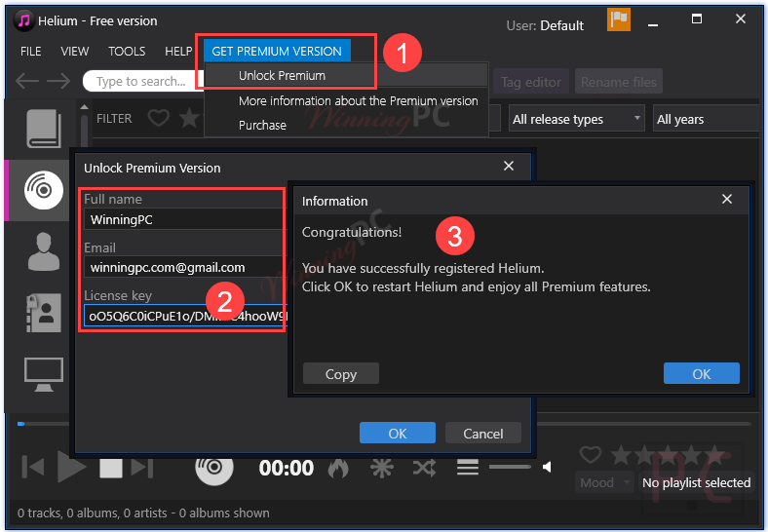Start playback with the Play button
The height and width of the screenshot is (532, 768).
coord(71,467)
